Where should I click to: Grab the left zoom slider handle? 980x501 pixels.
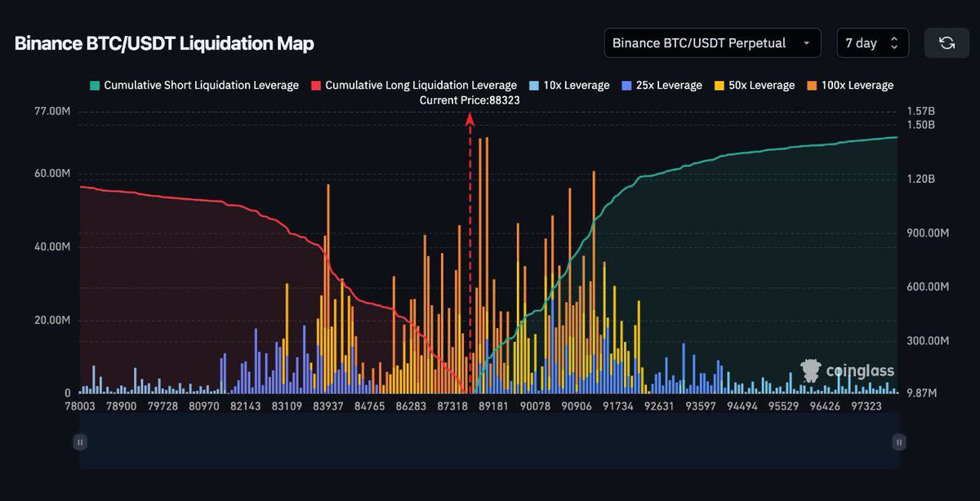pyautogui.click(x=80, y=441)
